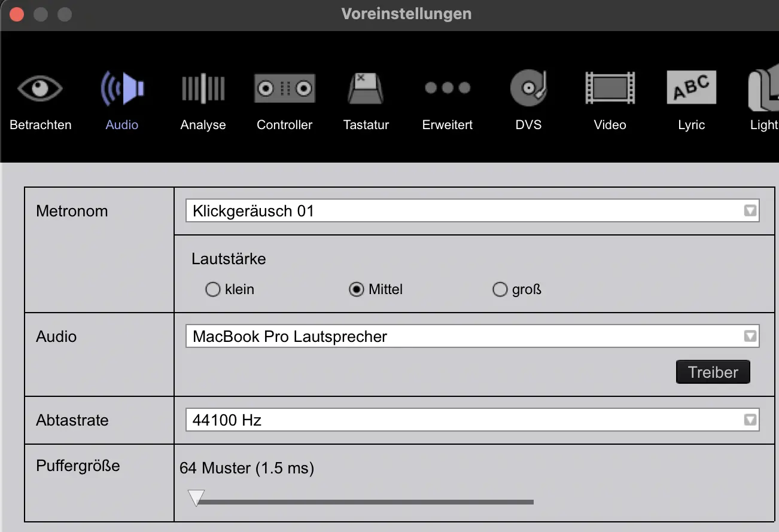779x532 pixels.
Task: Open the DVS settings panel
Action: 528,99
